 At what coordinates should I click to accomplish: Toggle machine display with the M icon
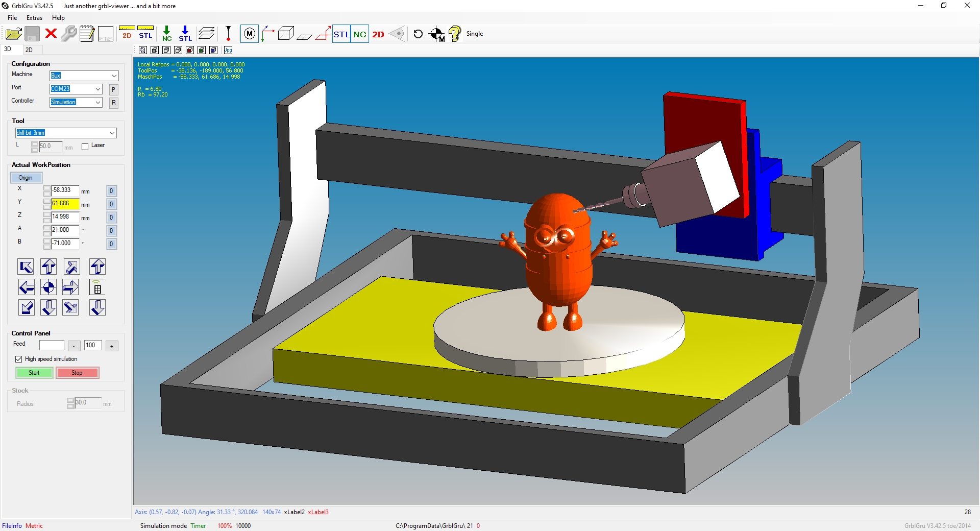[x=249, y=34]
